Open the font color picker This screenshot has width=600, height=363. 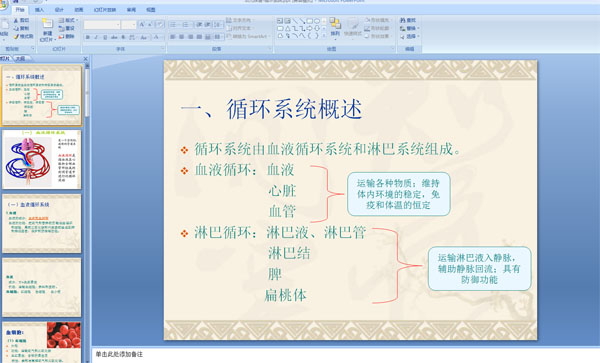(x=157, y=37)
